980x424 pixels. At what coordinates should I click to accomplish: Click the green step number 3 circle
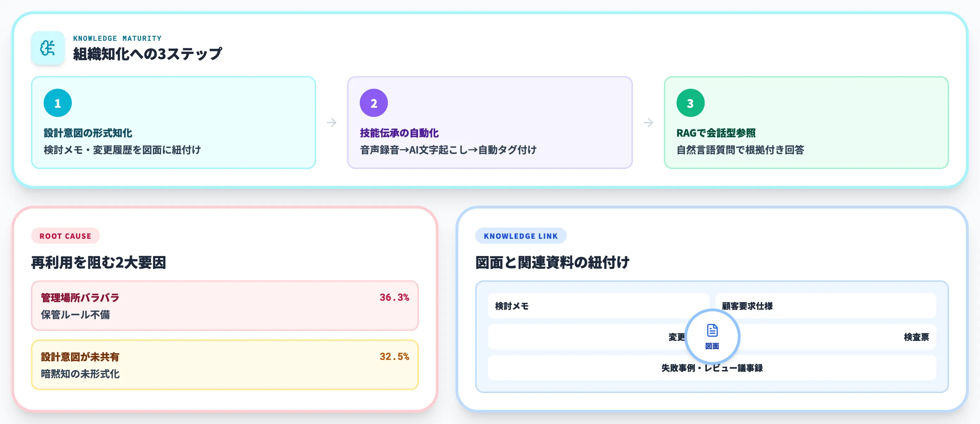coord(690,102)
